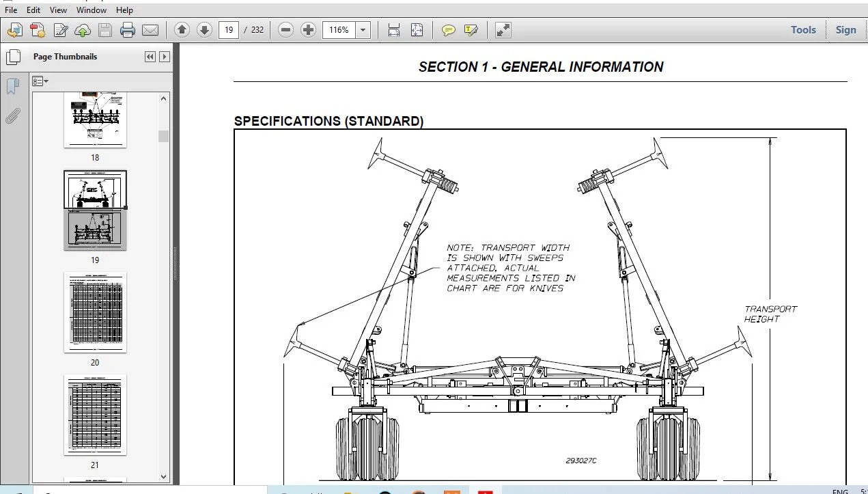Click the thumbnails panel scrollbar thumb

coord(163,136)
